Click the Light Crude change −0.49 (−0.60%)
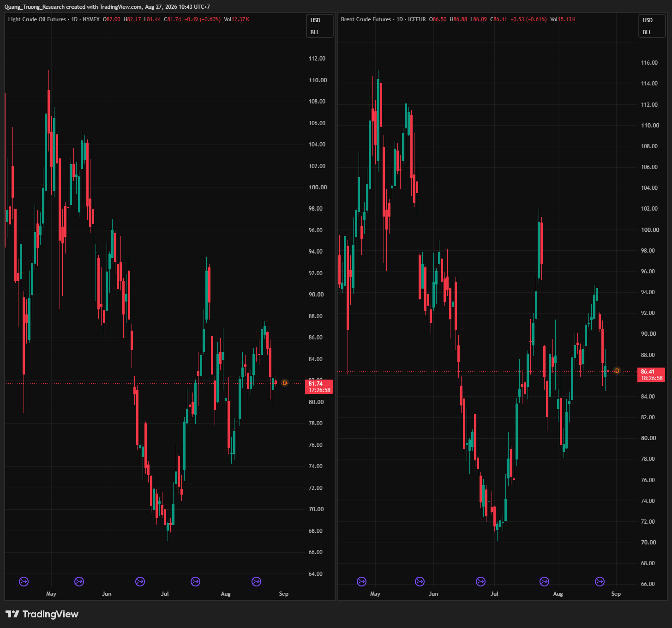Screen dimensions: 672x628 coord(202,19)
